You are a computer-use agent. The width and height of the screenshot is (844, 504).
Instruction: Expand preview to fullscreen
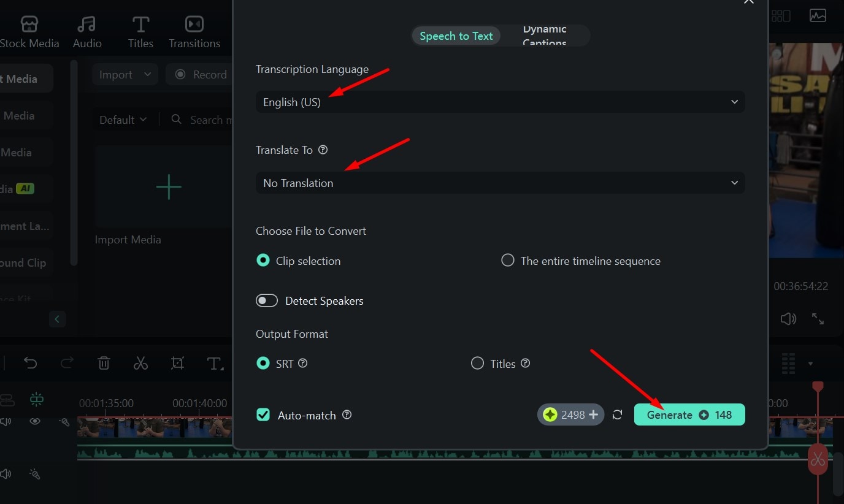pyautogui.click(x=818, y=319)
